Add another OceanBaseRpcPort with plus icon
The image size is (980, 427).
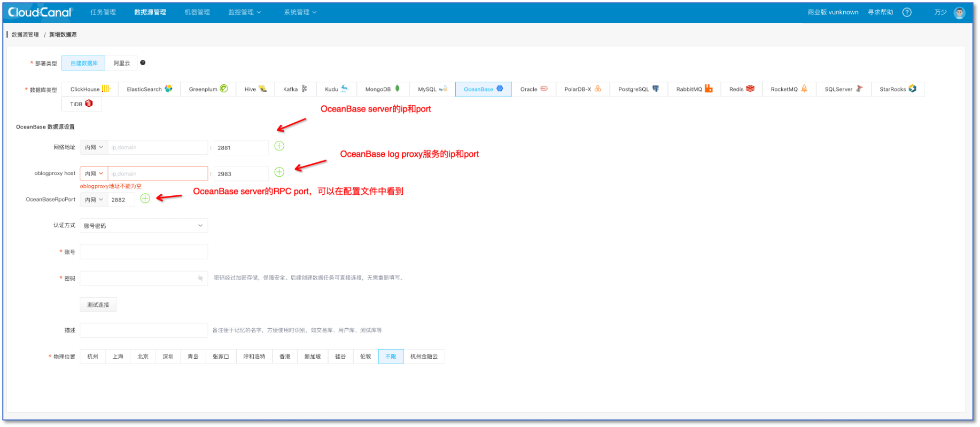pyautogui.click(x=145, y=199)
